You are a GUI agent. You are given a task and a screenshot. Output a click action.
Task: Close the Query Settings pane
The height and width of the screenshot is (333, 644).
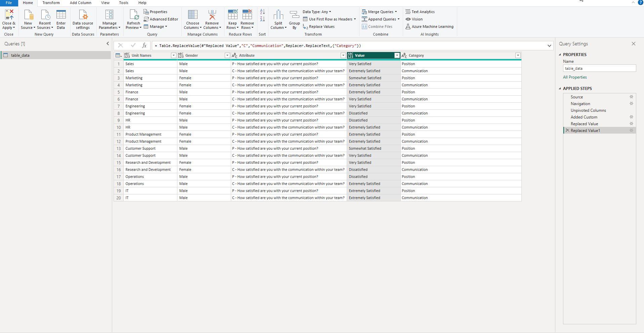click(634, 44)
